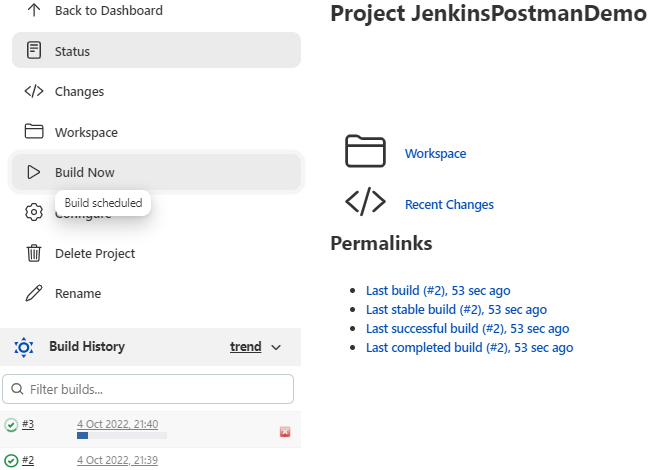649x470 pixels.
Task: Open build #2 timestamp 4 Oct 2022, 21:39
Action: click(x=118, y=460)
